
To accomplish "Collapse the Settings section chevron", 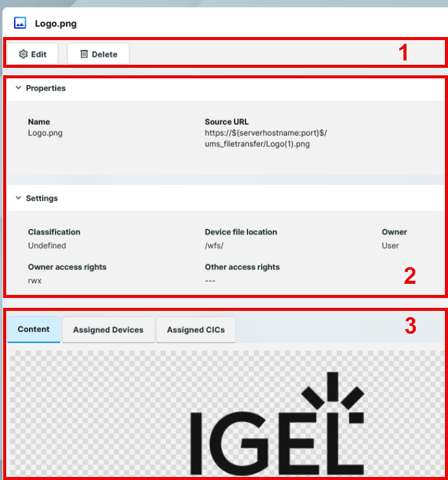I will [x=18, y=199].
